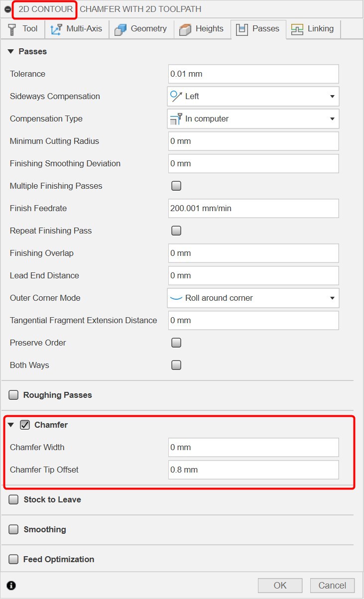Enable the Stock to Leave checkbox
Screen dimensions: 364x599
14,499
